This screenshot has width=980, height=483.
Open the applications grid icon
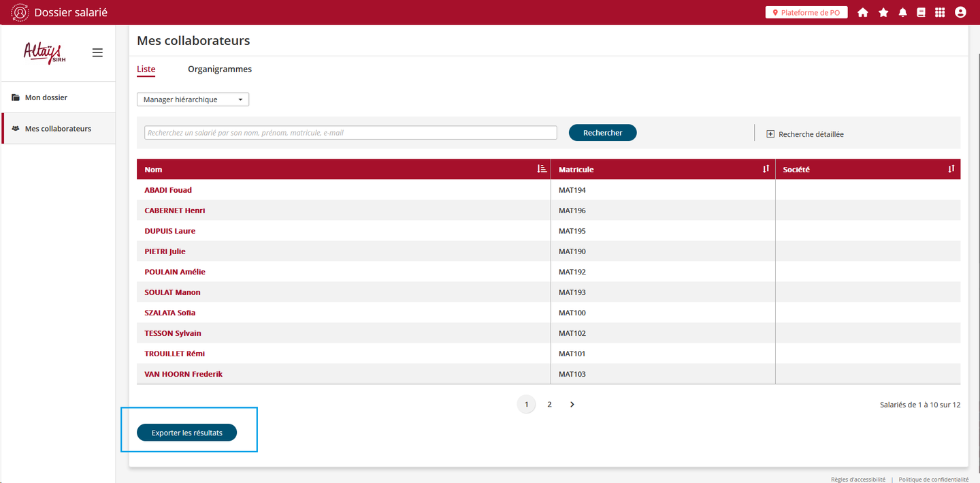tap(940, 12)
